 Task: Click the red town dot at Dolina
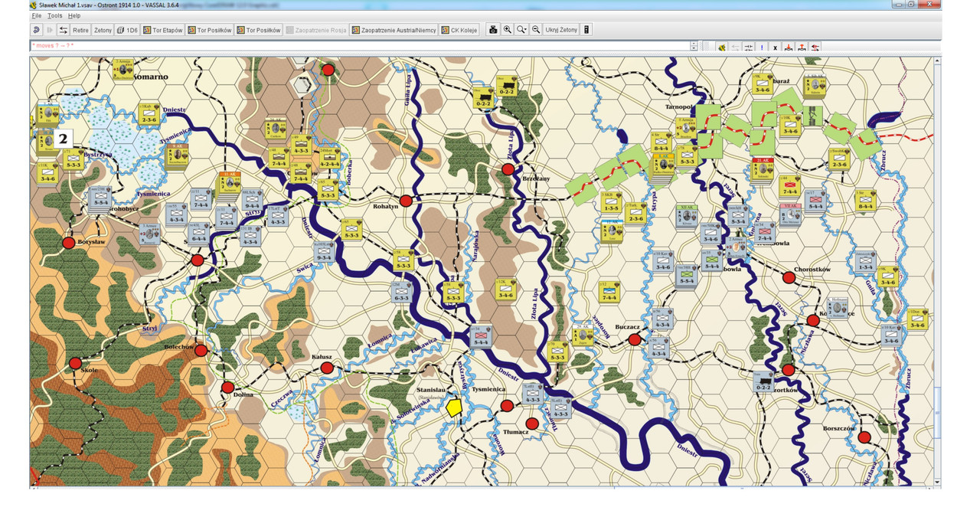pos(227,388)
